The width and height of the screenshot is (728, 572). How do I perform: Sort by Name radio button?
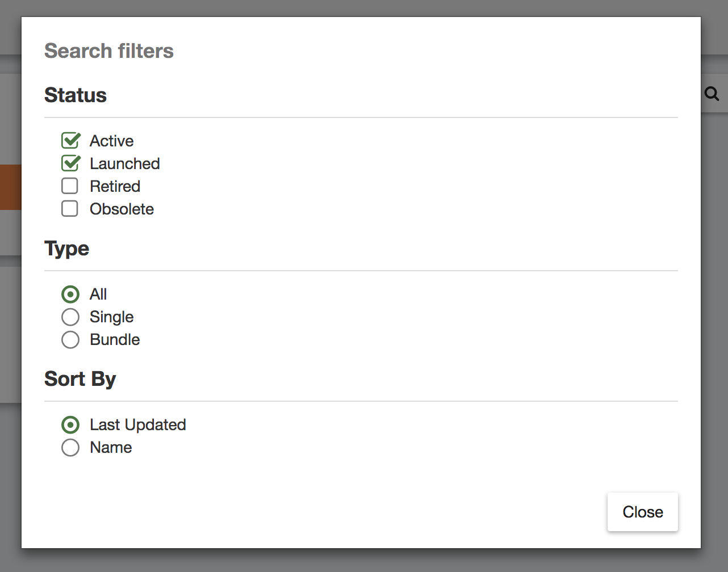click(70, 447)
